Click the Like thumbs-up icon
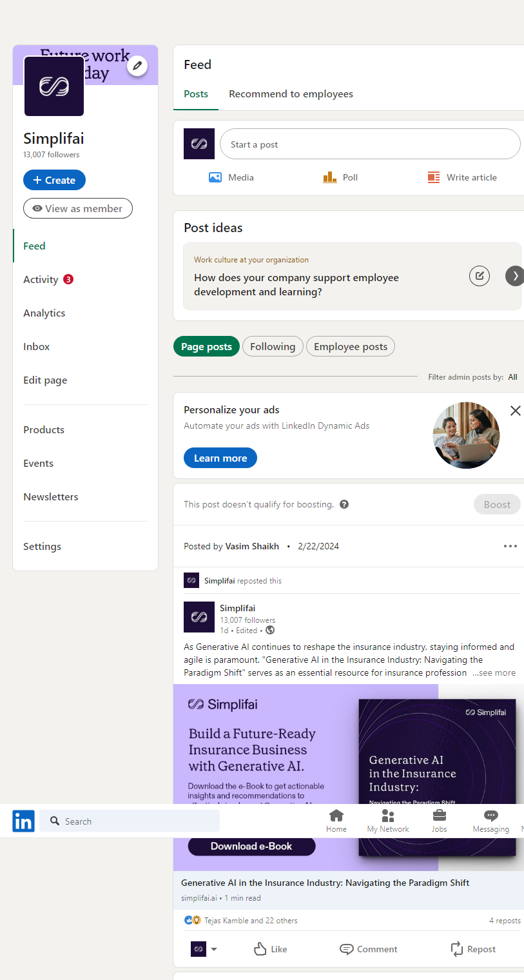The height and width of the screenshot is (980, 524). click(260, 949)
